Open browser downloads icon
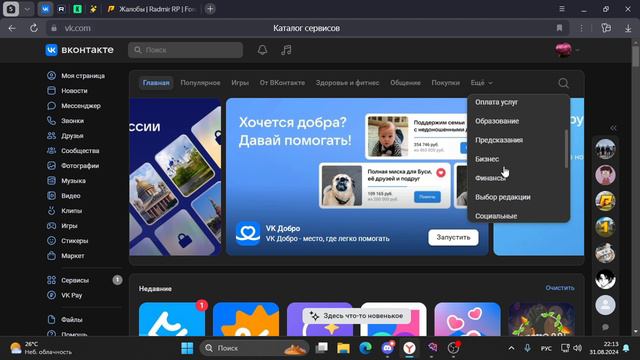Image resolution: width=640 pixels, height=360 pixels. (x=628, y=28)
